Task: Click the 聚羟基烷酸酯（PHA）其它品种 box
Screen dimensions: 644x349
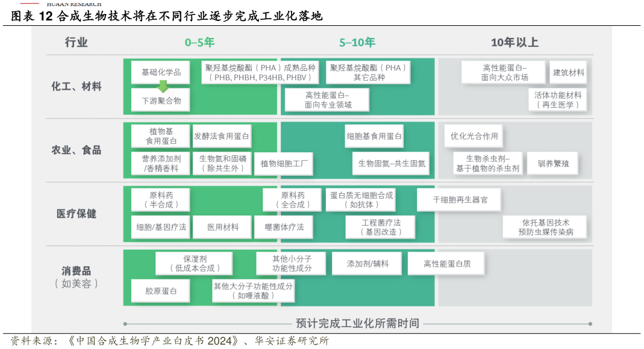Action: coord(368,73)
